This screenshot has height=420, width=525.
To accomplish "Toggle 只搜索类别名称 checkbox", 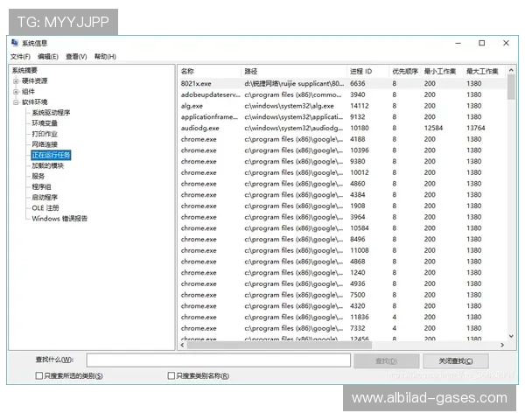I will 170,375.
